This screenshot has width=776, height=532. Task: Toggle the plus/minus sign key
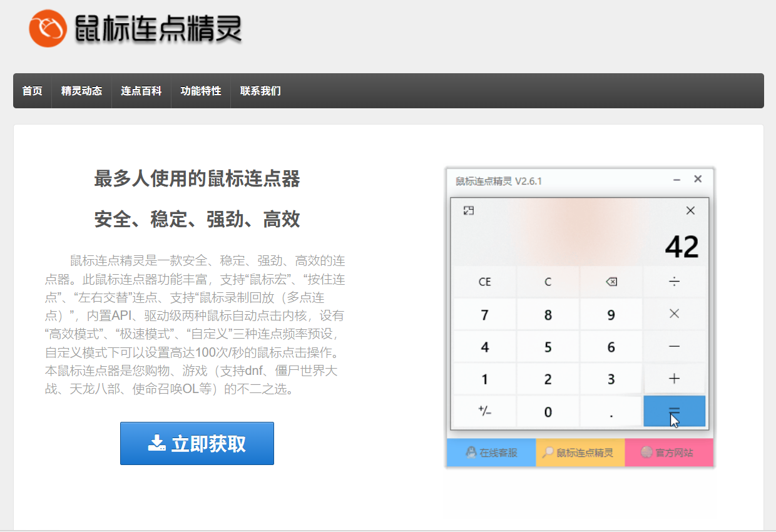[x=484, y=411]
